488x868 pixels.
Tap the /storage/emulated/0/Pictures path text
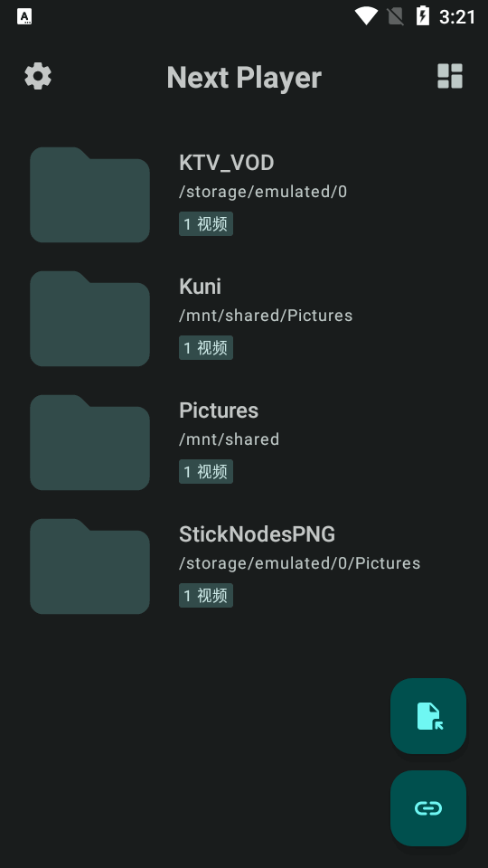299,563
